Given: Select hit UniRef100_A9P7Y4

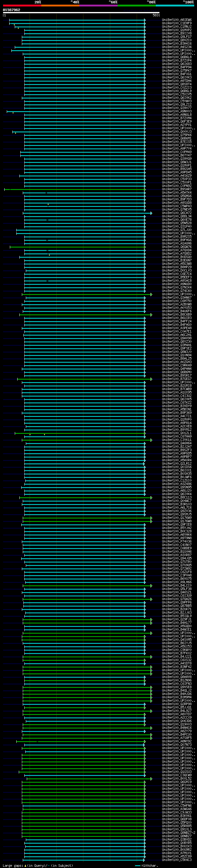Looking at the screenshot, I should point(177,149).
